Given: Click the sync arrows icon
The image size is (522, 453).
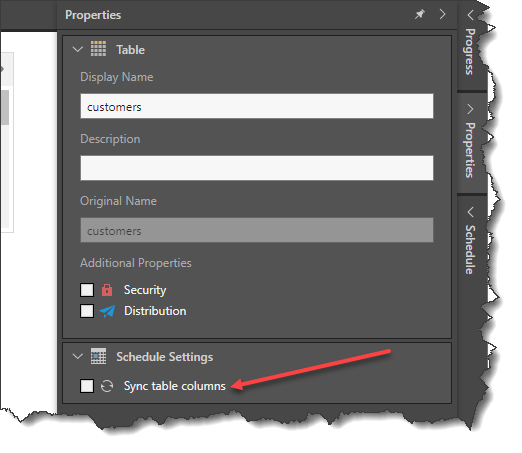Looking at the screenshot, I should click(107, 386).
